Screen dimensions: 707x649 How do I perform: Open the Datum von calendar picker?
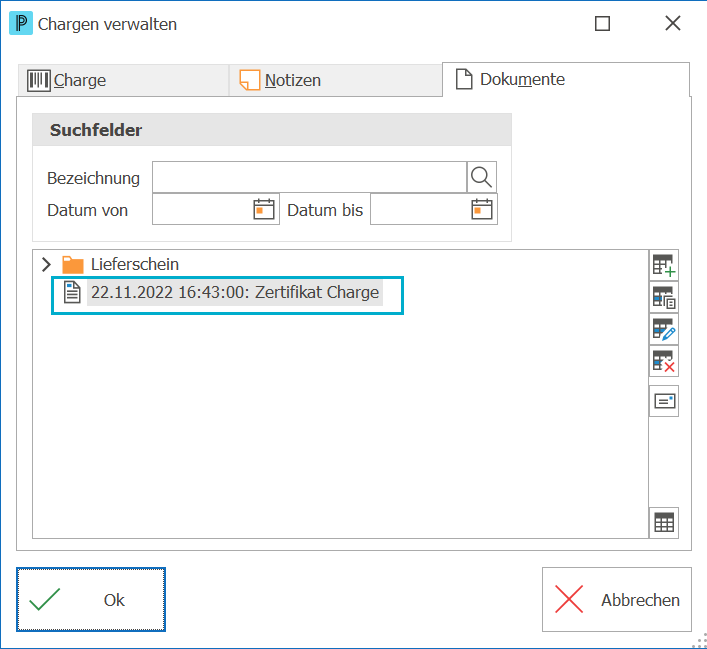pyautogui.click(x=264, y=209)
